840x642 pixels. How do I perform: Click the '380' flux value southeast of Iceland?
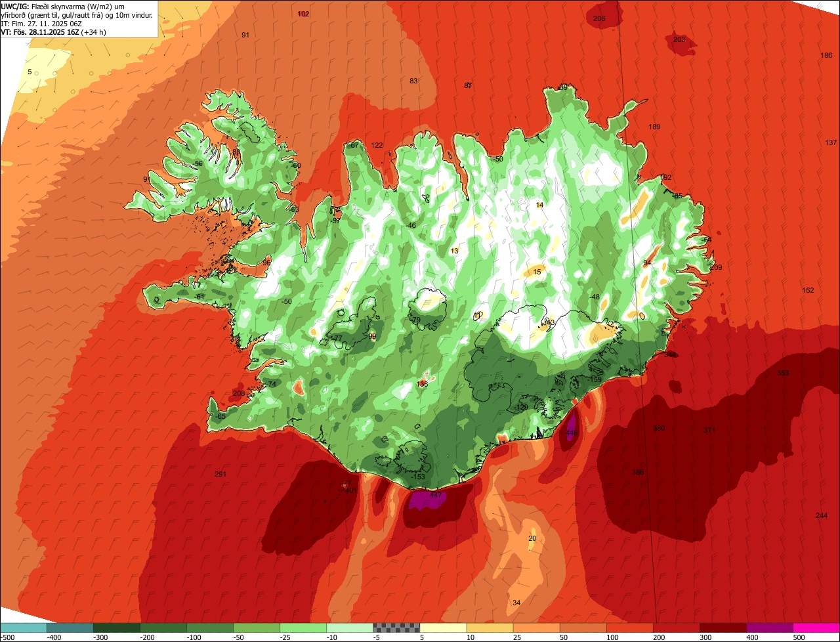pos(659,428)
